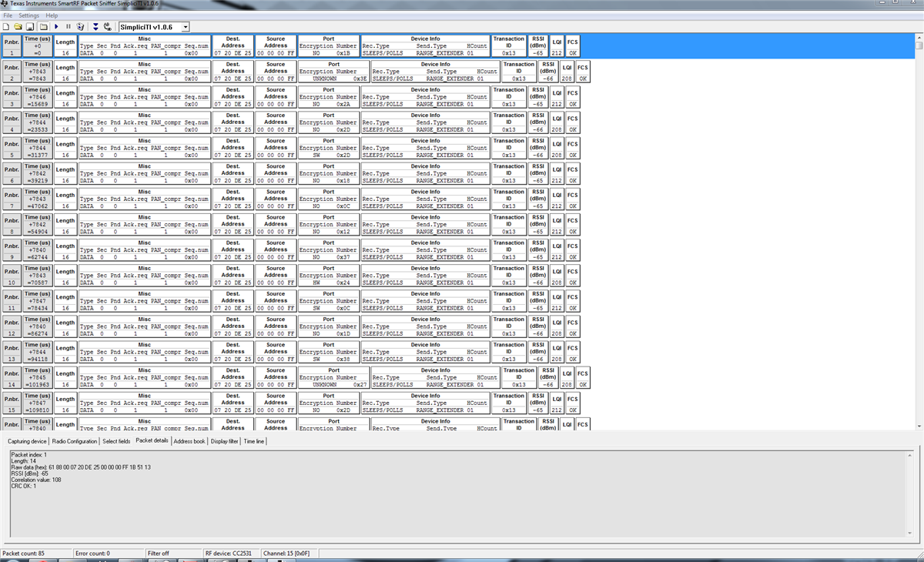This screenshot has width=924, height=562.
Task: Click port number 0x1D cell
Action: pyautogui.click(x=343, y=333)
